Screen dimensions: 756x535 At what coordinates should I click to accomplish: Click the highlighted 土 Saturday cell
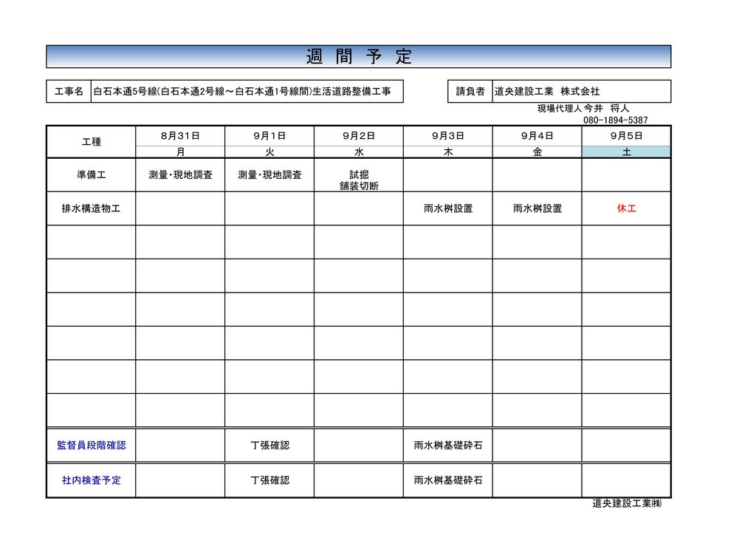point(626,152)
